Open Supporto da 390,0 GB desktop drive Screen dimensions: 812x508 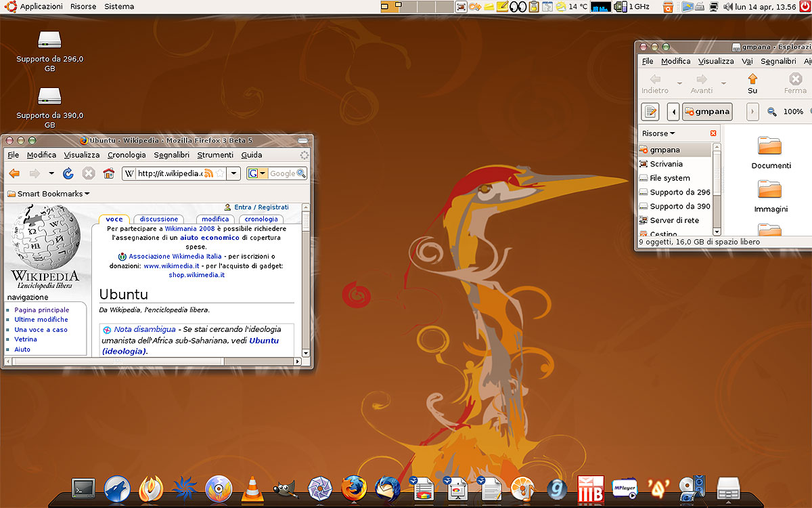(x=49, y=107)
